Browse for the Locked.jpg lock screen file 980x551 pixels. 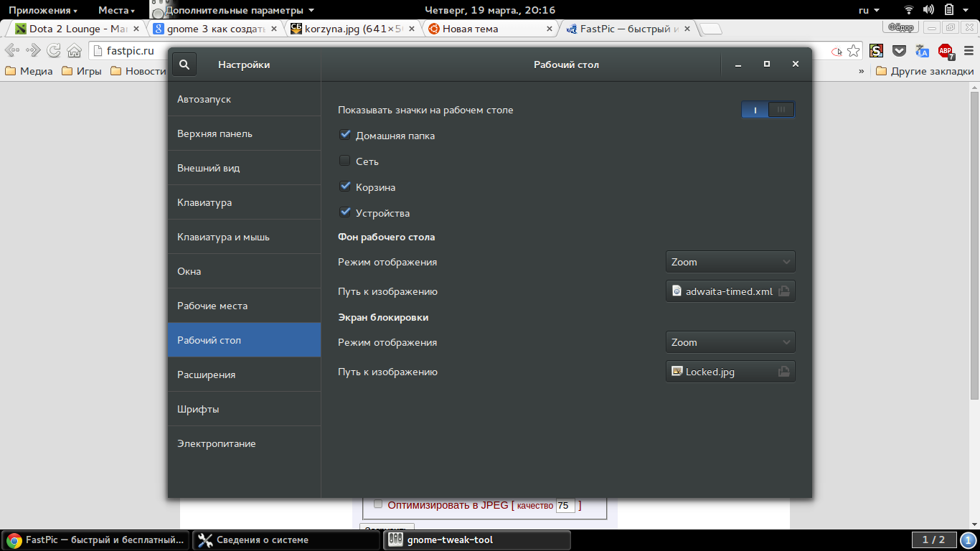(x=730, y=372)
